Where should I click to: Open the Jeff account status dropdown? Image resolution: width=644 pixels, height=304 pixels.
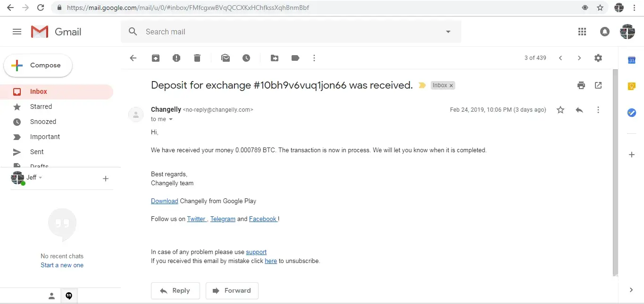(x=41, y=178)
